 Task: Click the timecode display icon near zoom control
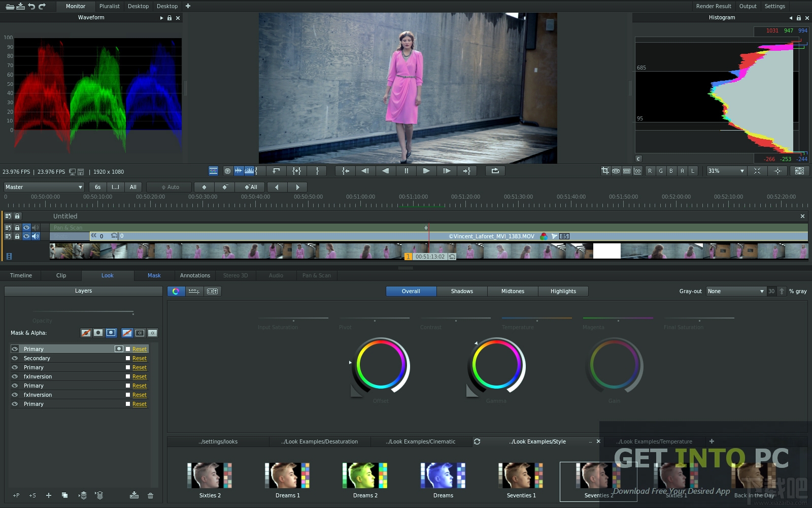[x=637, y=171]
